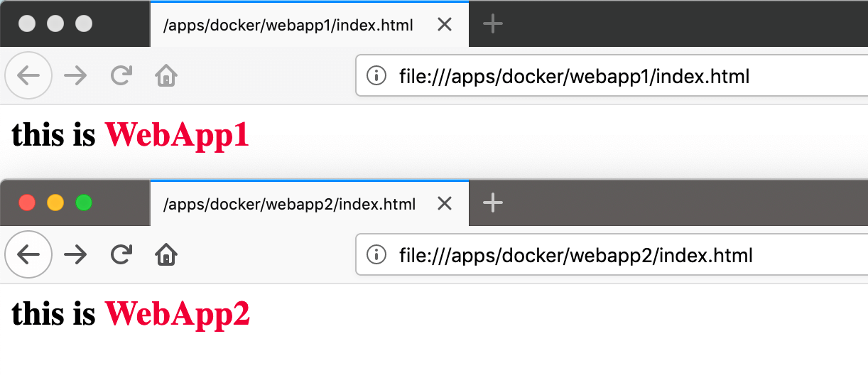Go forward in the webapp1 window
Viewport: 868px width, 378px height.
coord(75,75)
